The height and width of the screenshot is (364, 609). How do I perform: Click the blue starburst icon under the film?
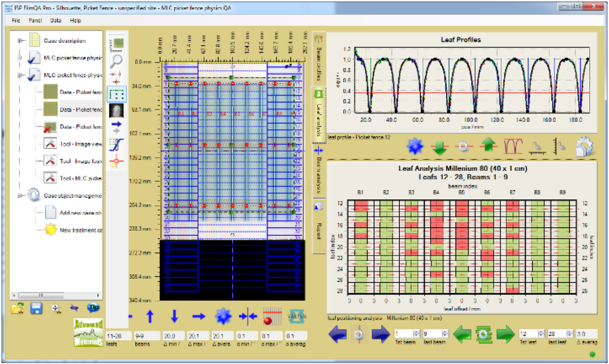pos(223,316)
